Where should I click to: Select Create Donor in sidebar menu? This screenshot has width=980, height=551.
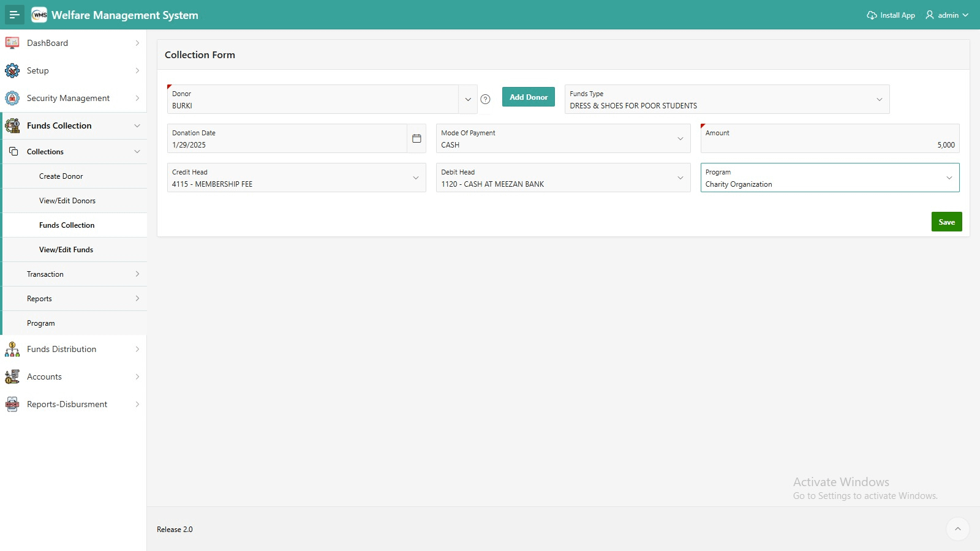[x=61, y=176]
